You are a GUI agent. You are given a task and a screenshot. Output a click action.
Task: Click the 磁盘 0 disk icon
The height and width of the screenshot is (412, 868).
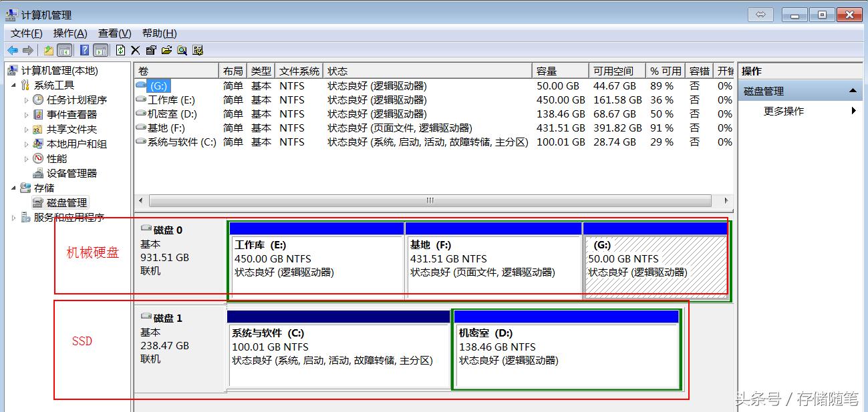coord(146,229)
